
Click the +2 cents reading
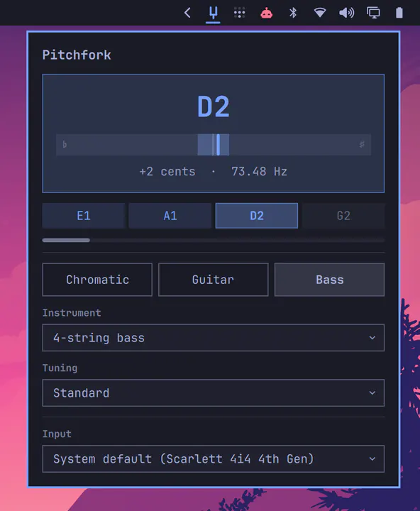coord(167,172)
